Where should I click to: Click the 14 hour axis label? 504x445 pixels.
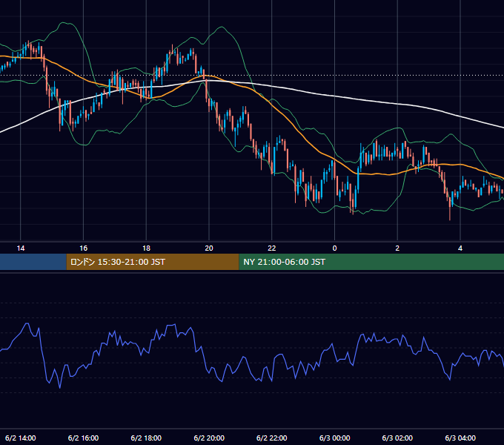21,248
